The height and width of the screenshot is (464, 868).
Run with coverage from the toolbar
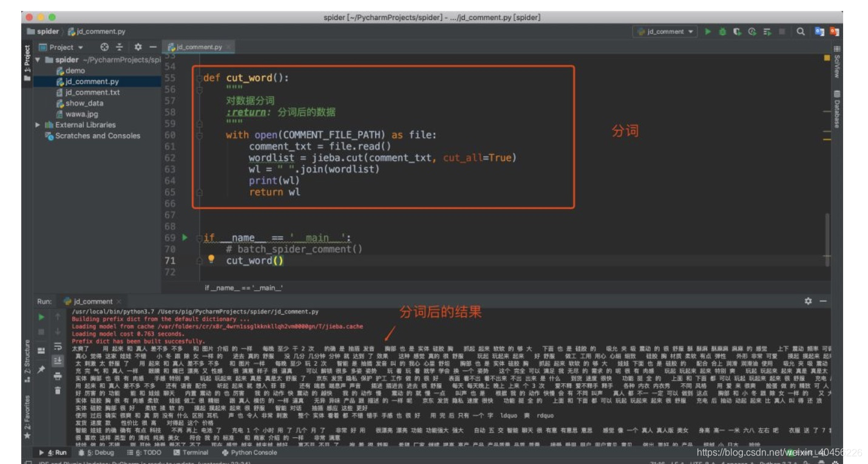point(737,32)
